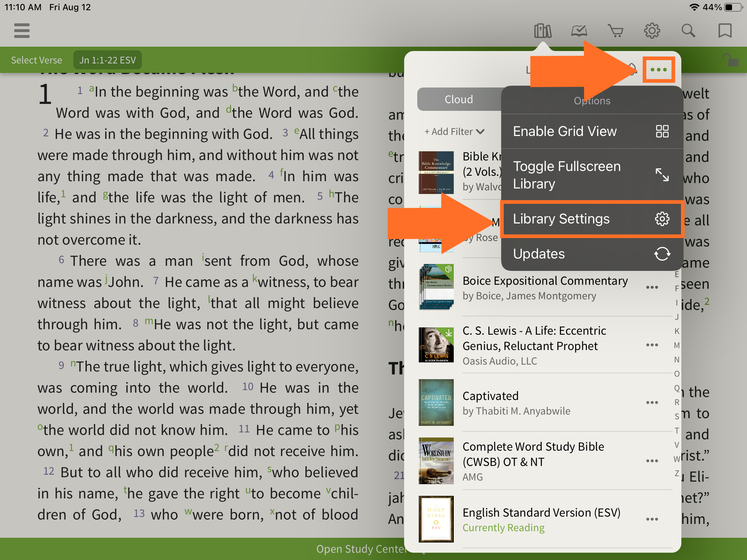Open the Bible Knowledge Commentary cover thumbnail
The height and width of the screenshot is (560, 747).
(x=436, y=172)
